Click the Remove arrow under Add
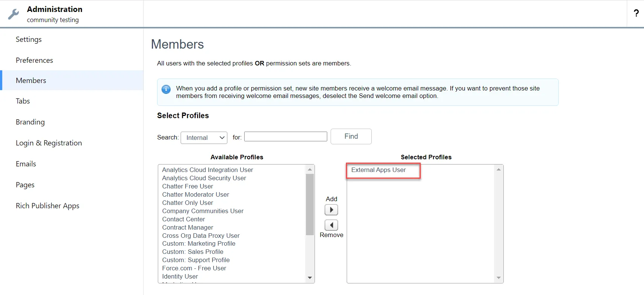The height and width of the screenshot is (295, 644). pos(331,225)
